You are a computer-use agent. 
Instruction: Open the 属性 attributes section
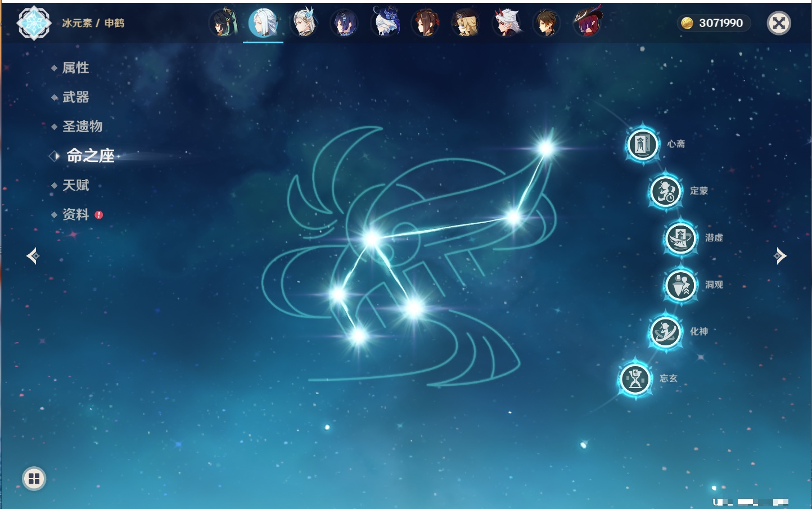(75, 68)
